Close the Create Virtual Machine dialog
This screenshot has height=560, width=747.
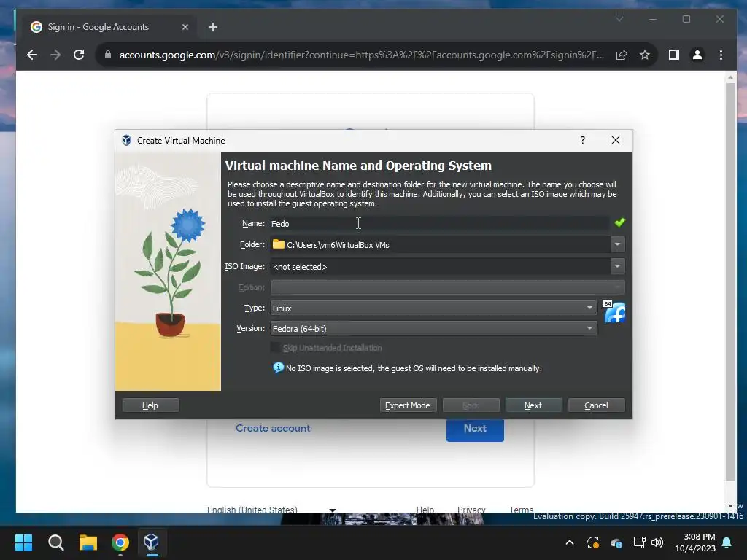point(616,140)
